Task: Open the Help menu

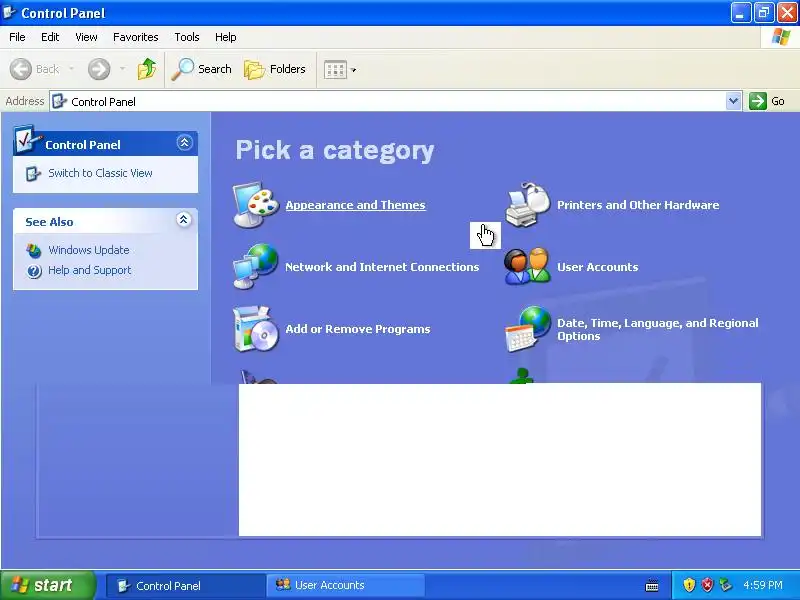Action: point(226,37)
